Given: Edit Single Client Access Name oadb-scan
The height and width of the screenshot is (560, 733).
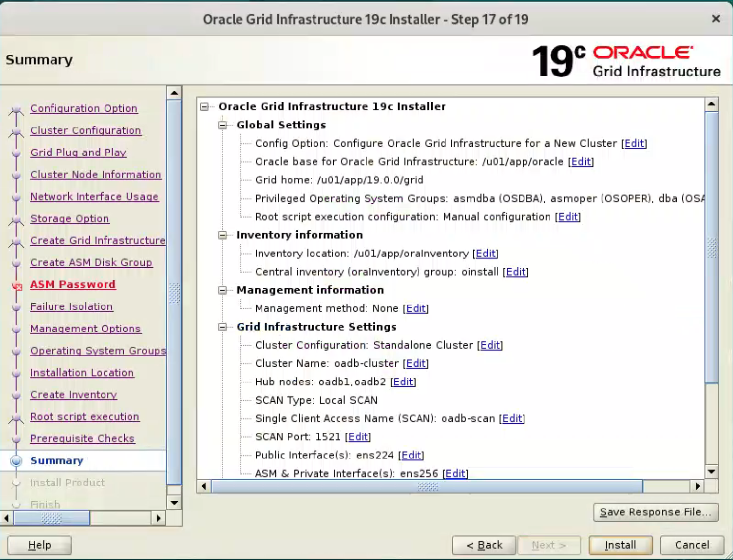Looking at the screenshot, I should tap(512, 418).
